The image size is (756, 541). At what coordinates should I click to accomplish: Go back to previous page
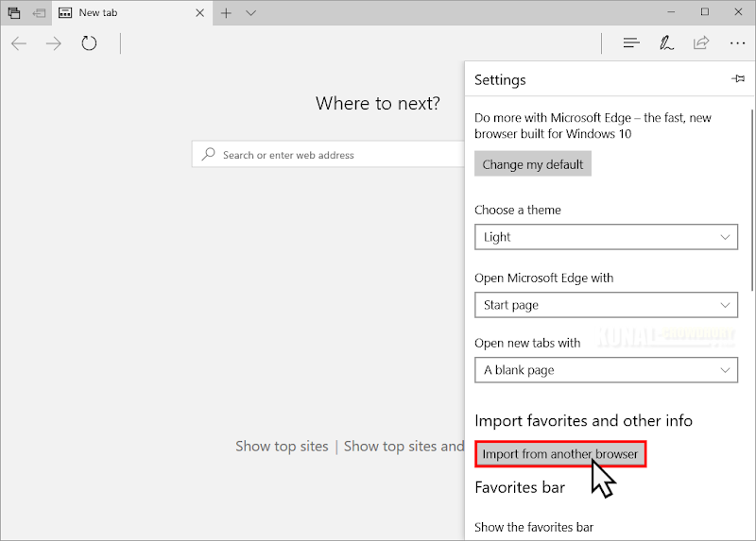coord(19,43)
